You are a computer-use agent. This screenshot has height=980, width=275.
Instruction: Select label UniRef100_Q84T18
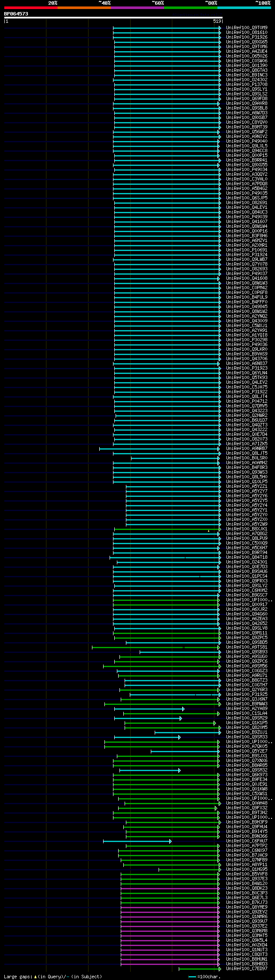247,557
